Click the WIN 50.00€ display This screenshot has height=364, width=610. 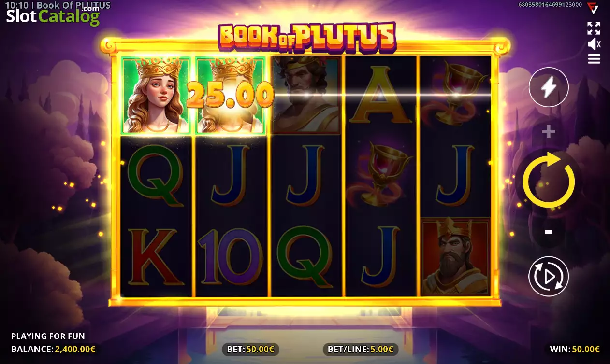coord(574,349)
